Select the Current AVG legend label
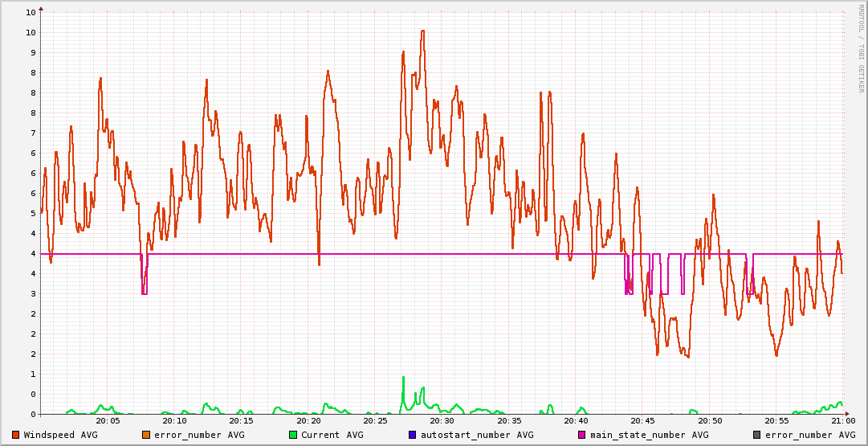 pos(332,435)
